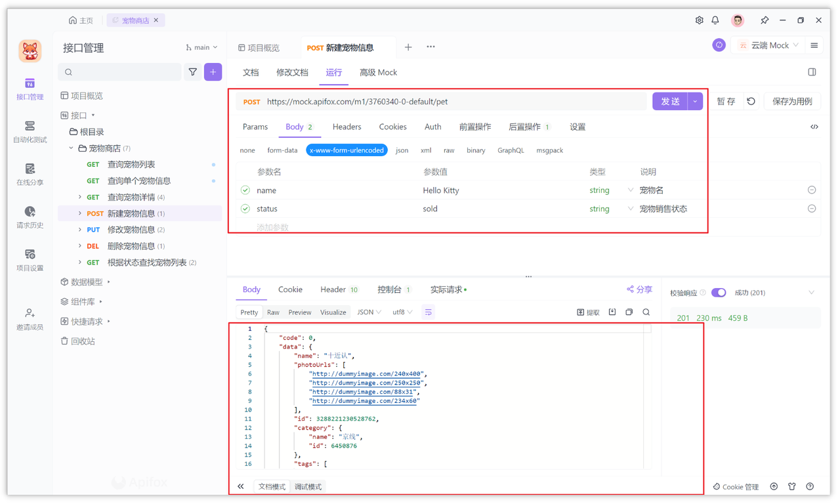Select the xml body type
Viewport: 840px width, 504px height.
pos(426,150)
